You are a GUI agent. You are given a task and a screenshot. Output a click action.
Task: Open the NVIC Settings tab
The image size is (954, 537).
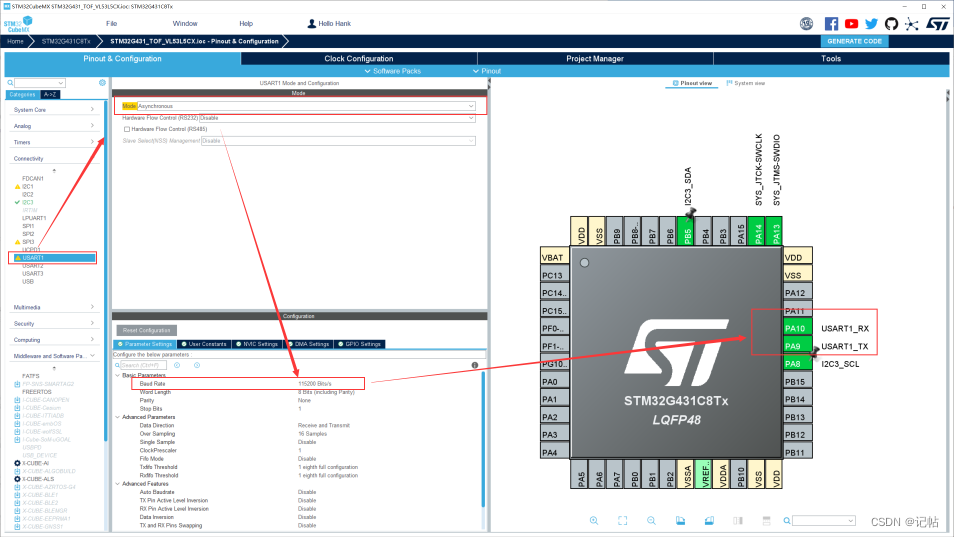(257, 344)
